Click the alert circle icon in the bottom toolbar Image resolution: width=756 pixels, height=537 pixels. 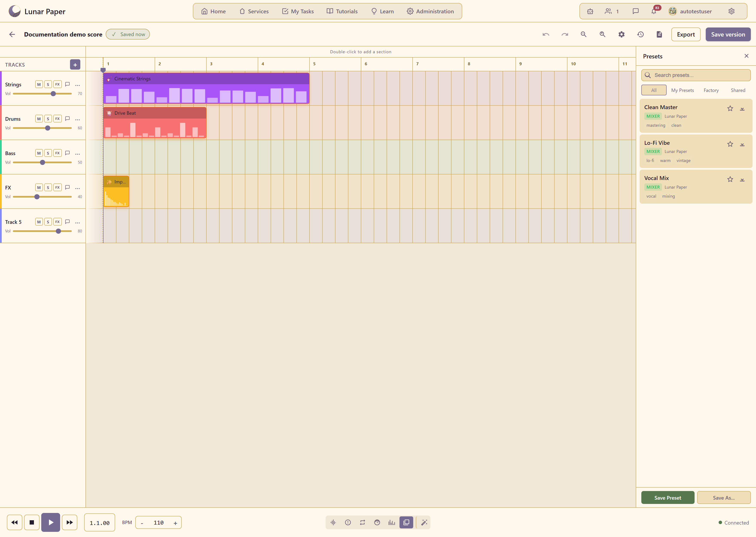coord(348,522)
